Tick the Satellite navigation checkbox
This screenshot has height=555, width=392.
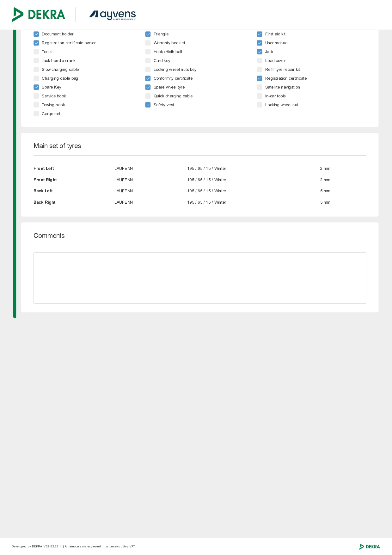260,87
